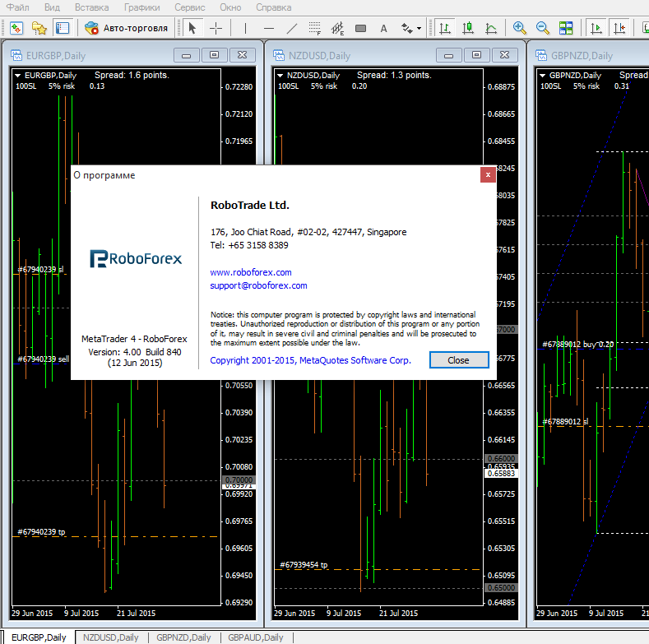Open the Arrows tool dropdown arrow
This screenshot has width=649, height=644.
click(x=419, y=29)
